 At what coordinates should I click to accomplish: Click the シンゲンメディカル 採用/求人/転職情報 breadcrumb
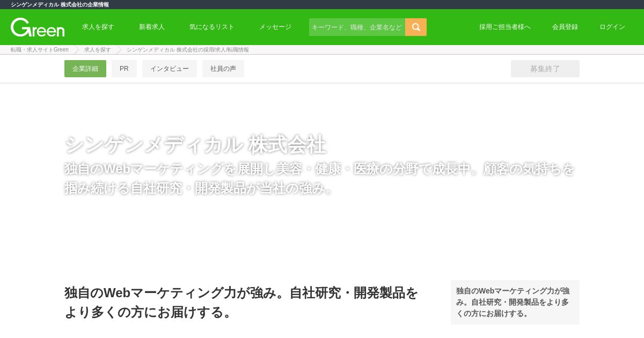pos(188,50)
